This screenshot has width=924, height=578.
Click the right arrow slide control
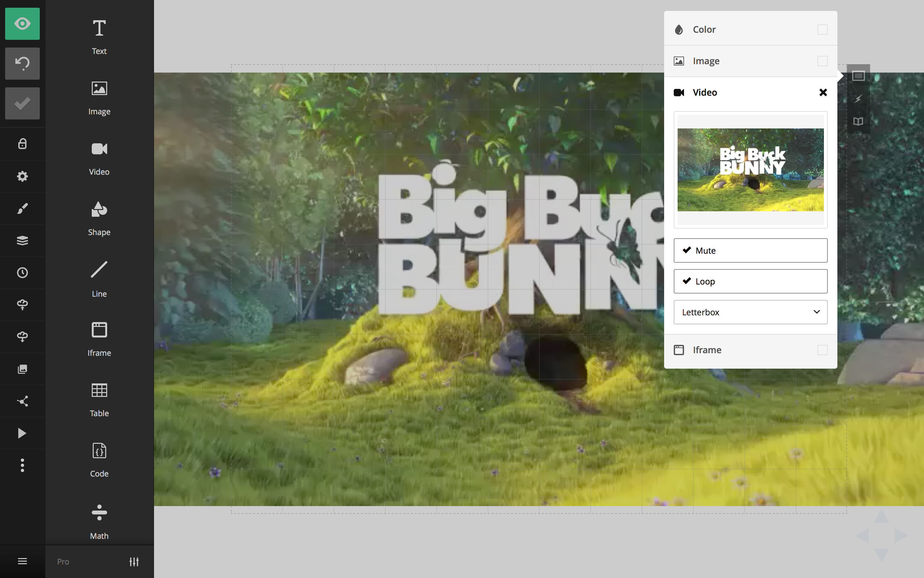pos(901,535)
